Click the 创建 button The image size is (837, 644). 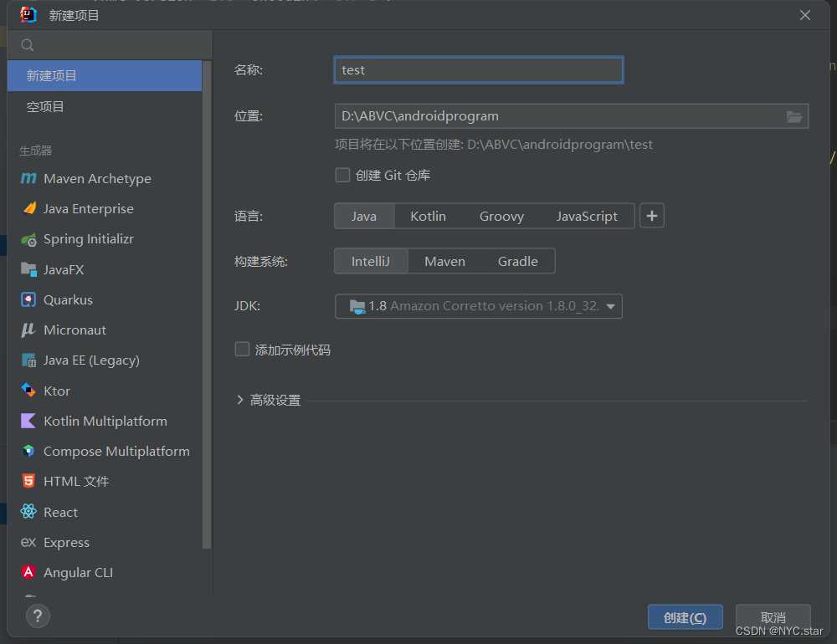[x=685, y=616]
